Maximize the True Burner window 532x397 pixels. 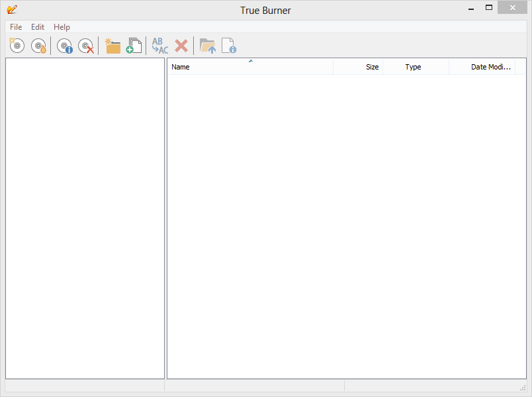488,7
